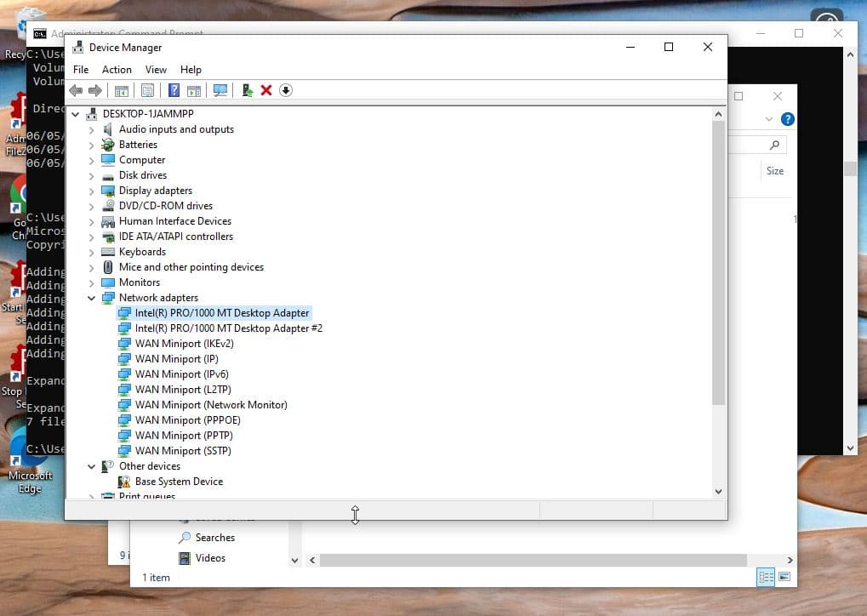Image resolution: width=867 pixels, height=616 pixels.
Task: Click the Disable device down-arrow icon
Action: pyautogui.click(x=286, y=90)
